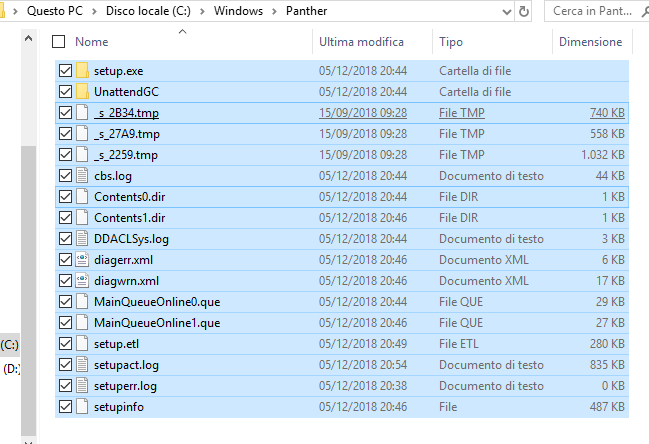Screen dimensions: 649x444
Task: Click the Panther breadcrumb segment
Action: (x=306, y=11)
